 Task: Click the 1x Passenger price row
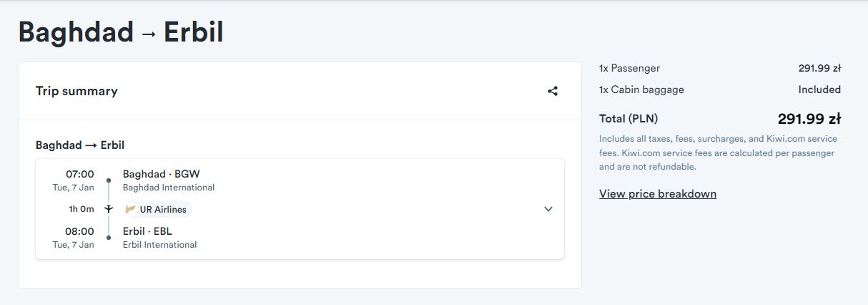coord(720,69)
